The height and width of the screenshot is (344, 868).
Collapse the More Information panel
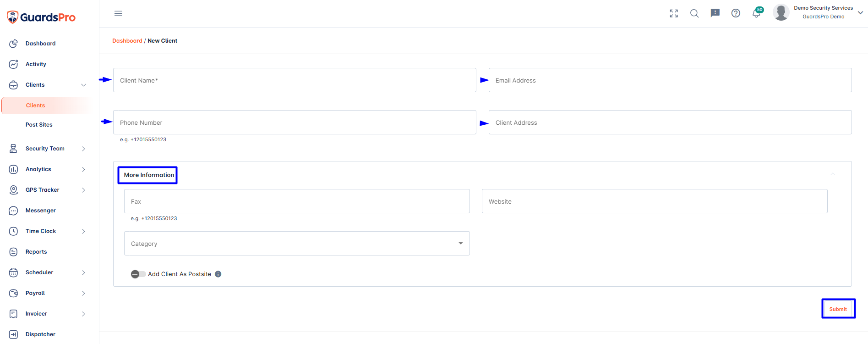point(833,174)
